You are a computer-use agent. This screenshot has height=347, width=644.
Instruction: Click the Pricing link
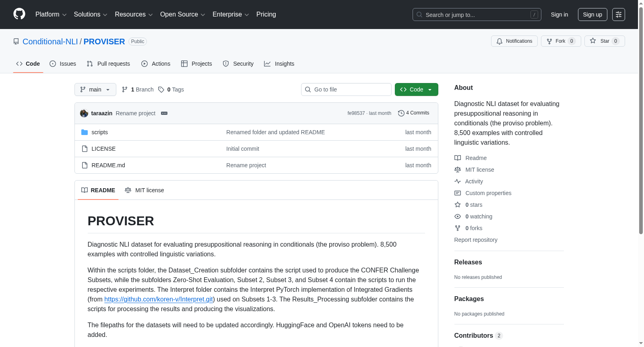tap(266, 15)
